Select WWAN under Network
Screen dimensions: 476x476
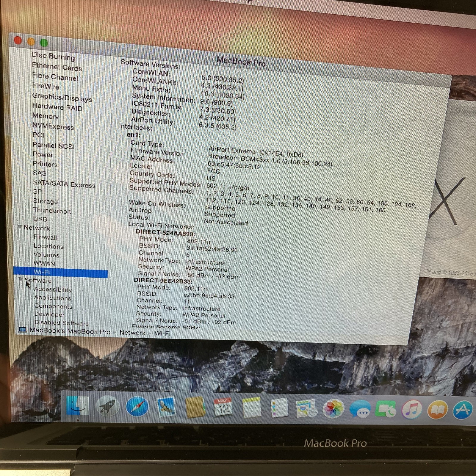pyautogui.click(x=44, y=263)
